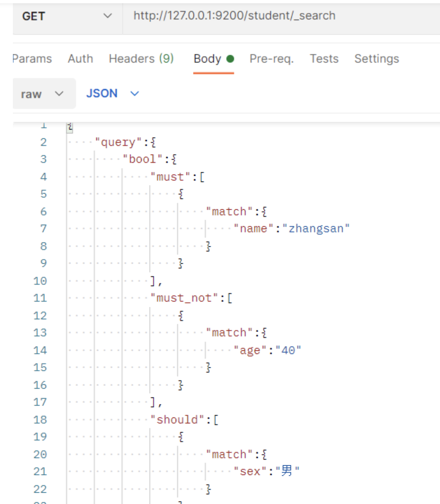
Task: Select the Headers (9) tab
Action: tap(141, 59)
